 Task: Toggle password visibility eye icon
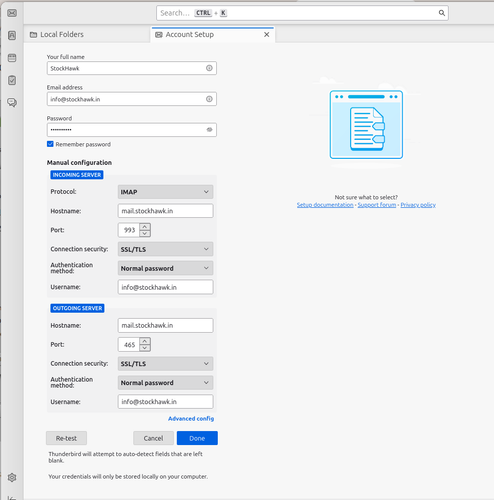(x=209, y=130)
